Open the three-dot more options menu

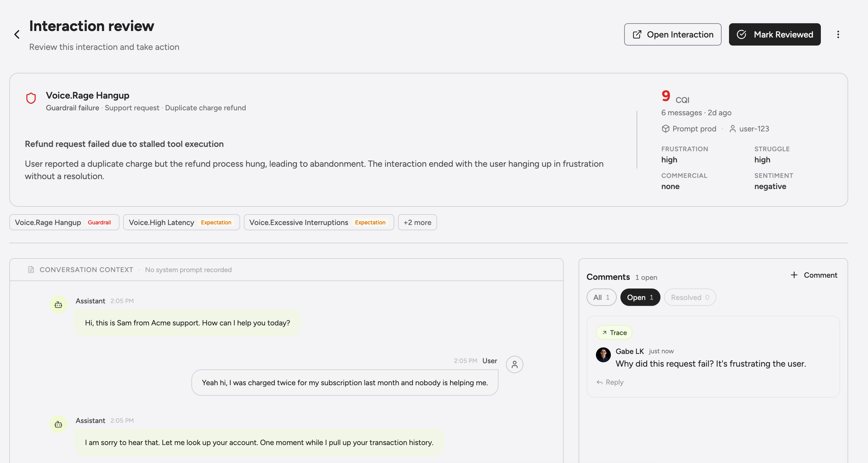pos(838,34)
